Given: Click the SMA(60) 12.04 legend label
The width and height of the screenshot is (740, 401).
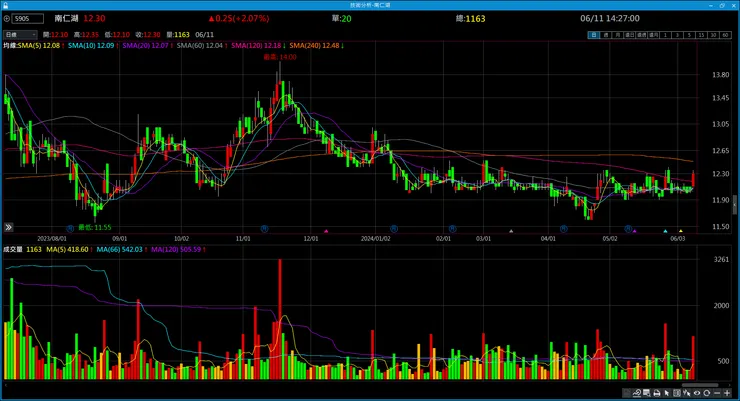Looking at the screenshot, I should click(200, 46).
